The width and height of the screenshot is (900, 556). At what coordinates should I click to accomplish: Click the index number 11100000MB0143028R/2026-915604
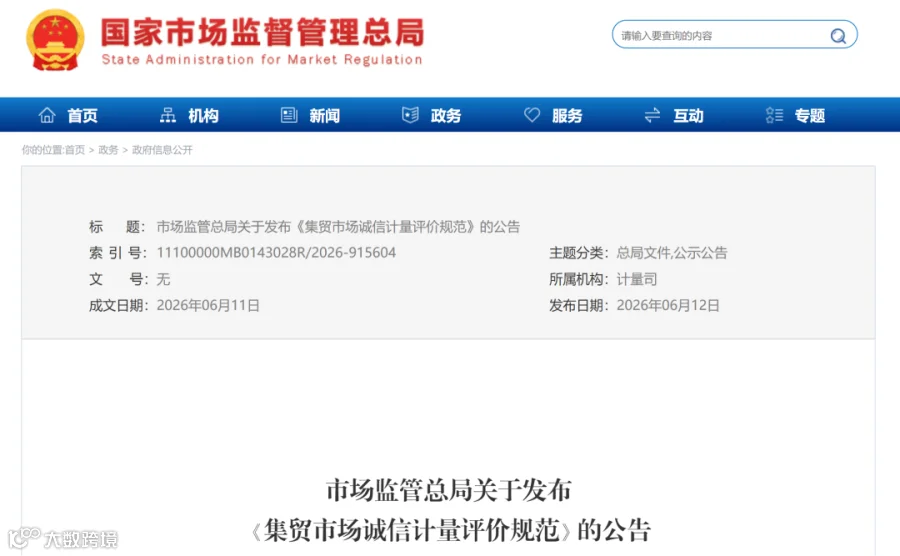pyautogui.click(x=276, y=253)
